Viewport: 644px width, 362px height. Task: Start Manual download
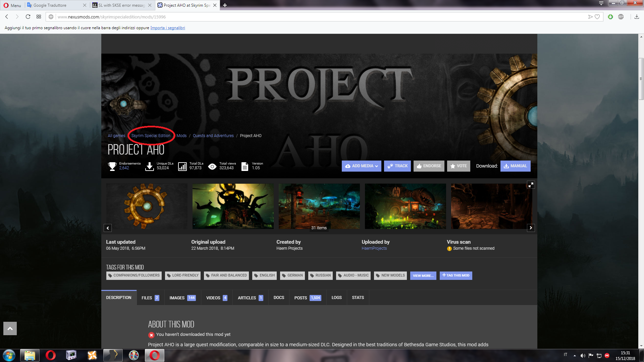click(516, 166)
